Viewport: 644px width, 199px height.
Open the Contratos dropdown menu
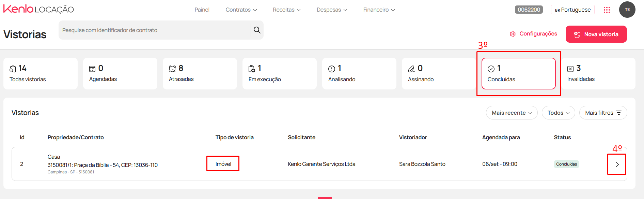[241, 10]
